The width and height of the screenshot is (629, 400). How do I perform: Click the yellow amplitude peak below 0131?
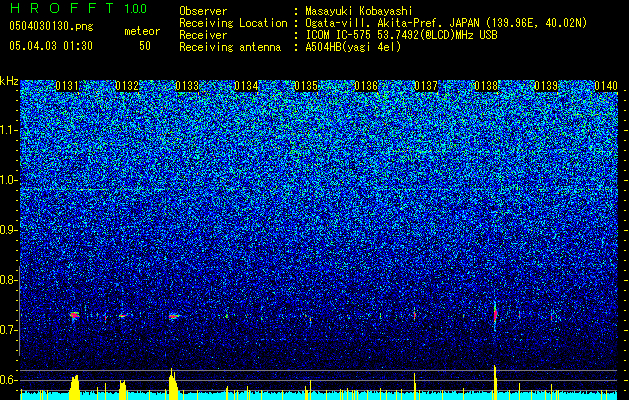[75, 388]
